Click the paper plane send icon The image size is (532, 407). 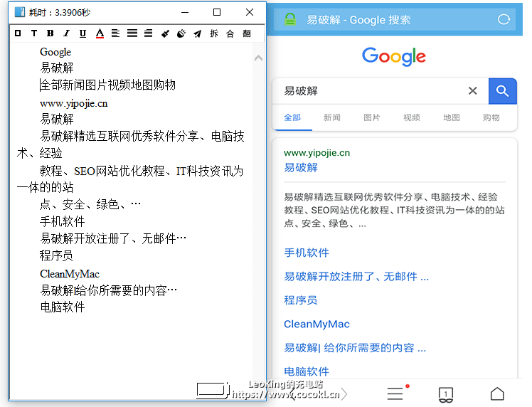(198, 33)
